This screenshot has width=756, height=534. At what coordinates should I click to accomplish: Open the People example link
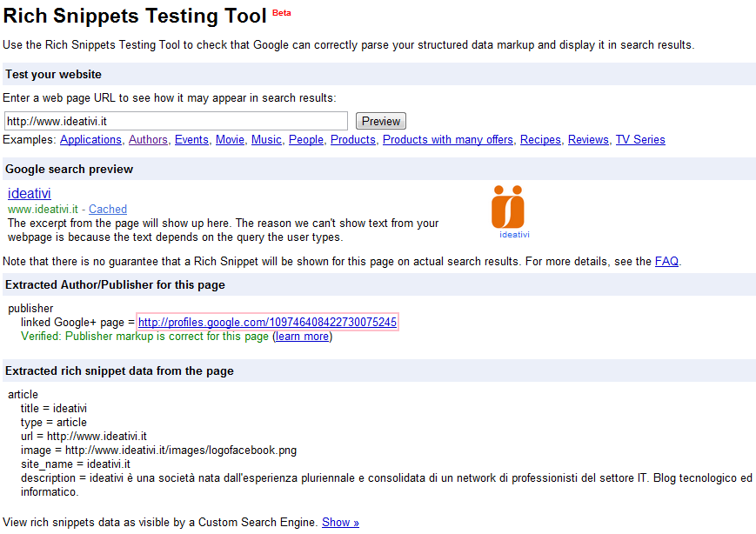tap(306, 140)
